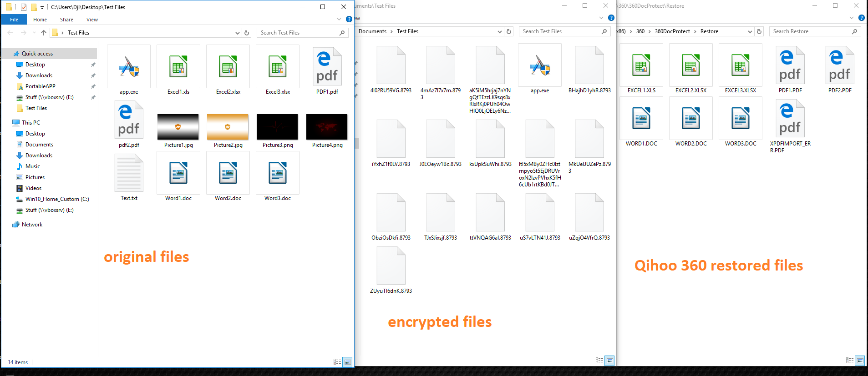Select the encrypted file 4I02RU59VG.8793

[391, 69]
